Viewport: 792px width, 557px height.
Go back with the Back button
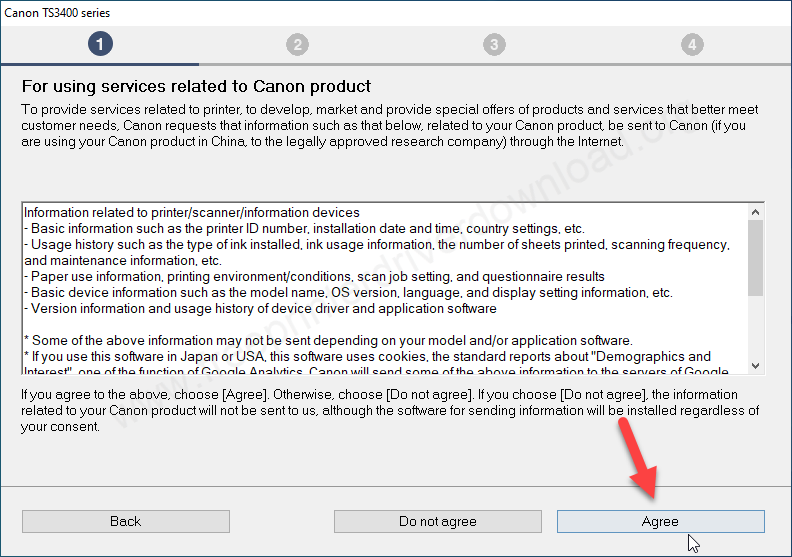coord(126,521)
